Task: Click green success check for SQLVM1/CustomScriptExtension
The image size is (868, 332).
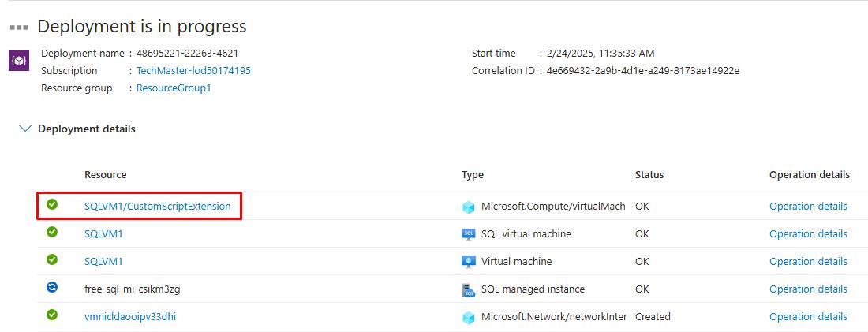Action: click(52, 204)
